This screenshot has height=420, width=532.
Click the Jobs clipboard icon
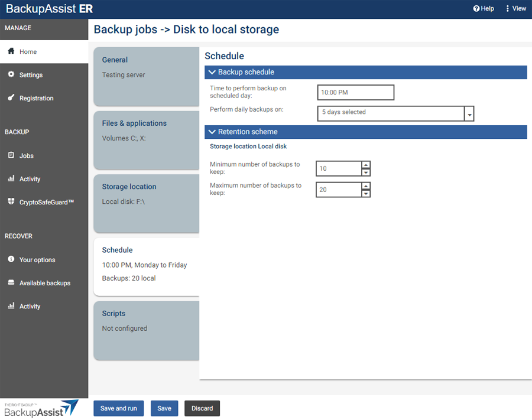click(11, 155)
